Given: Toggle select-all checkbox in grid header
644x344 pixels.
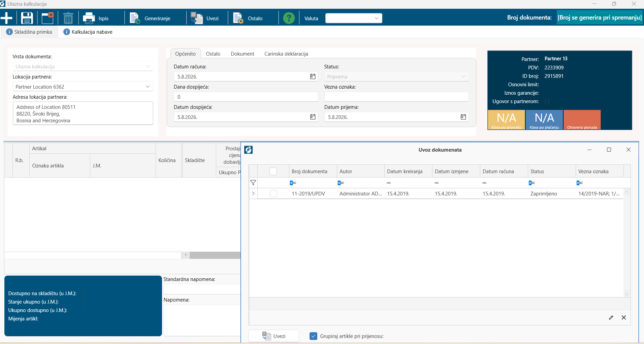Looking at the screenshot, I should [273, 171].
